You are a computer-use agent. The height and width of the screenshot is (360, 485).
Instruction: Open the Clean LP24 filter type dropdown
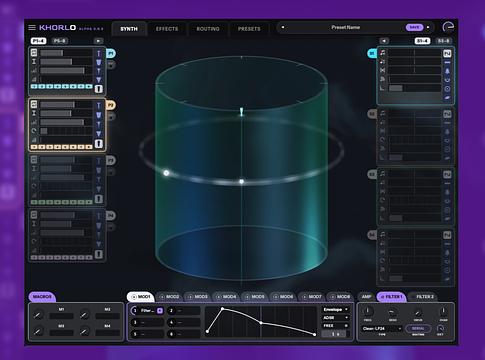coord(382,329)
